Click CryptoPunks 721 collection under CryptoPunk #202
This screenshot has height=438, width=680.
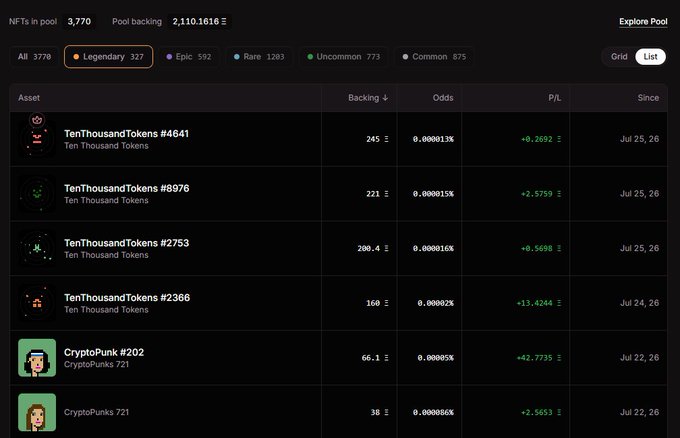click(96, 364)
